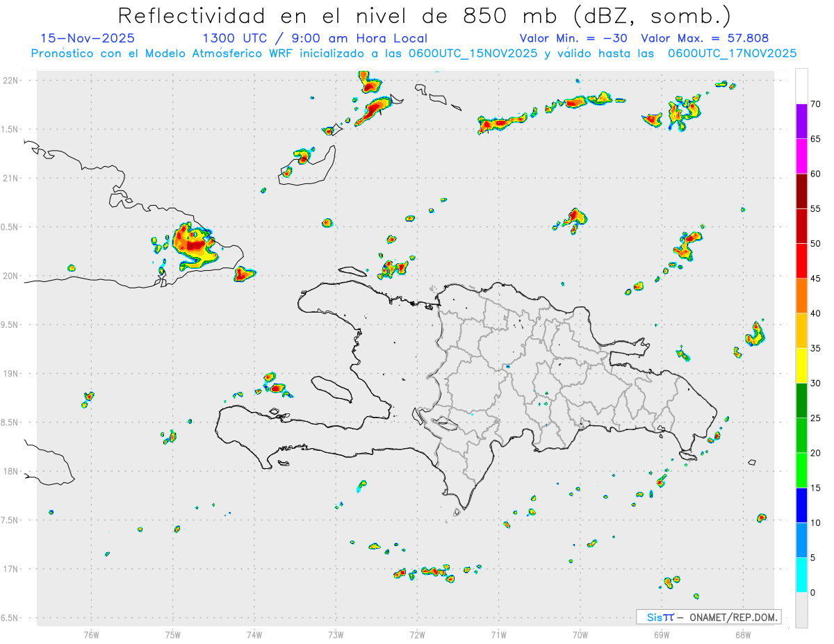The height and width of the screenshot is (644, 834).
Task: Click the '73W' longitude label
Action: (336, 634)
